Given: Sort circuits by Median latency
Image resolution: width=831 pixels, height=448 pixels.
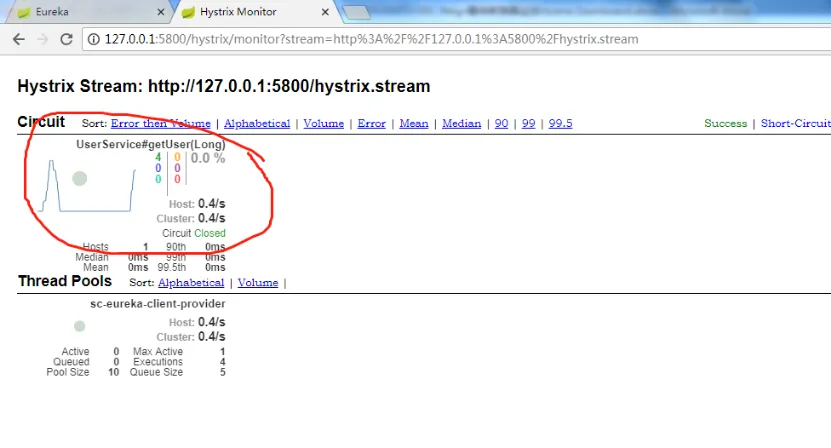Looking at the screenshot, I should (462, 124).
